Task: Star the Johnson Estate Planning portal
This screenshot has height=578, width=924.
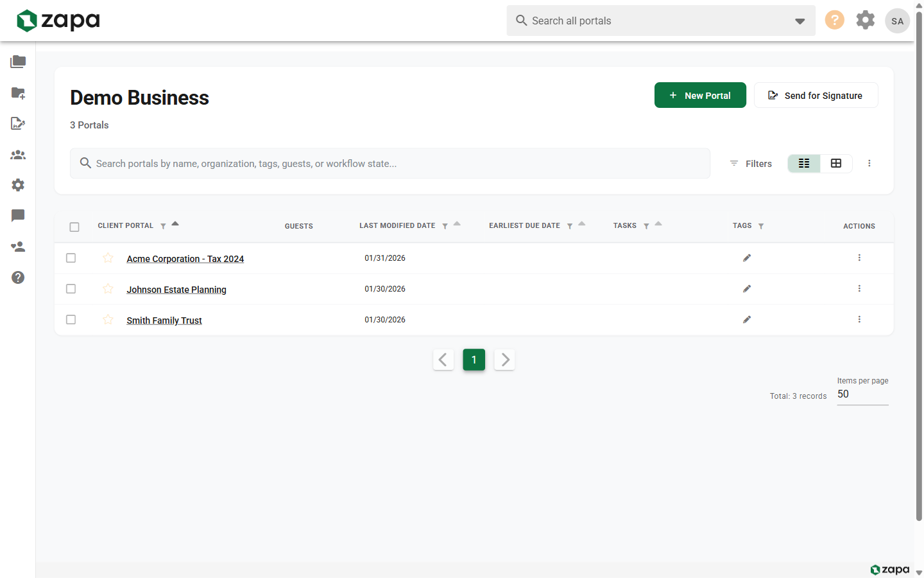Action: [x=108, y=288]
